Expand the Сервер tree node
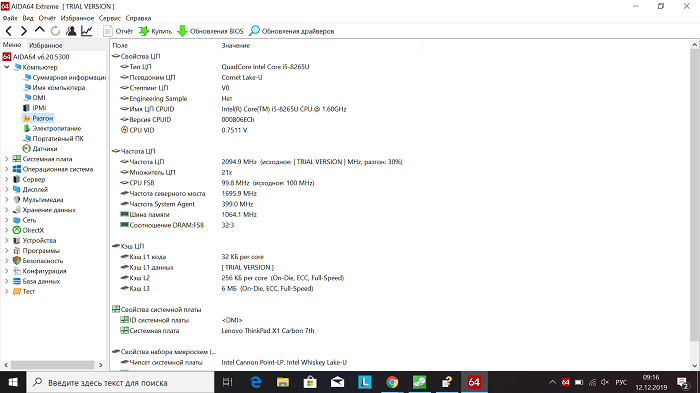This screenshot has width=700, height=393. 7,179
